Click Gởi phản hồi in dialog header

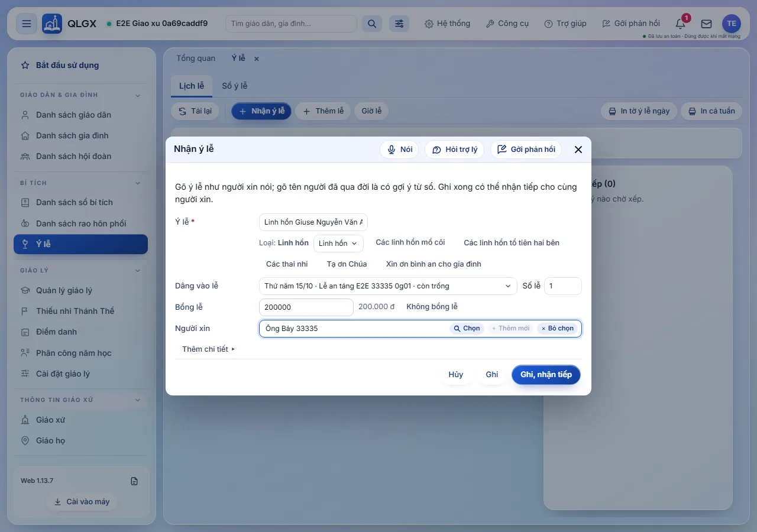526,150
